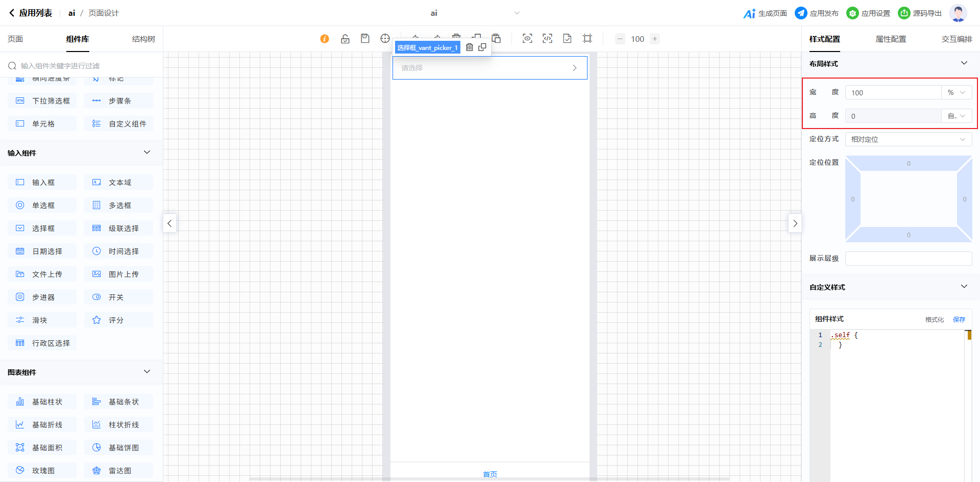Click the orange info icon in toolbar
980x482 pixels.
click(325, 39)
